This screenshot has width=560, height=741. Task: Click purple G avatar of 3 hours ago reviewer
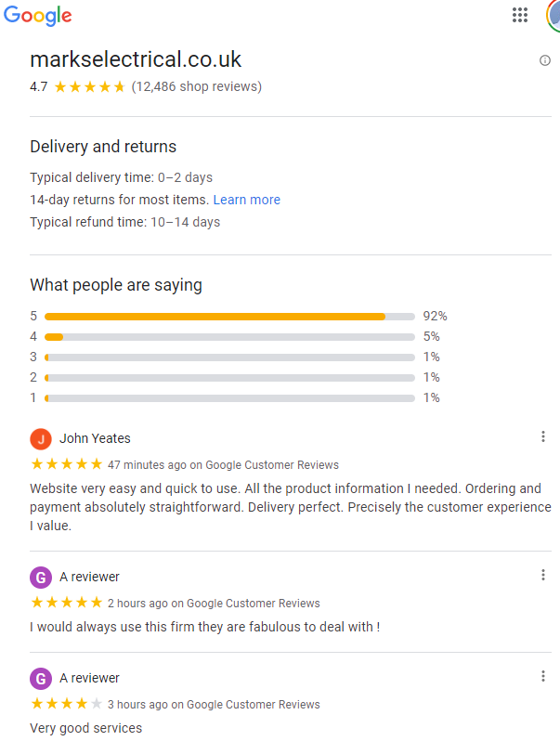(x=41, y=679)
